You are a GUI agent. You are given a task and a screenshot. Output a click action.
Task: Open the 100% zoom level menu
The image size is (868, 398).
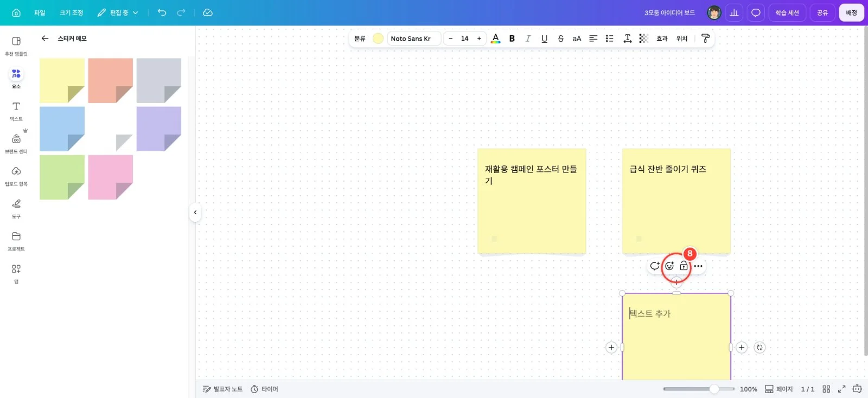click(x=749, y=389)
